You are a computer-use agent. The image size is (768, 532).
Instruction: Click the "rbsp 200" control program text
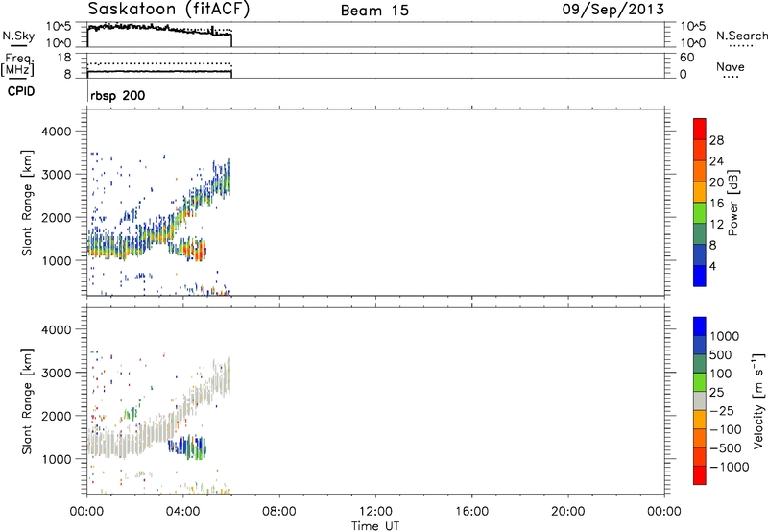click(x=117, y=95)
